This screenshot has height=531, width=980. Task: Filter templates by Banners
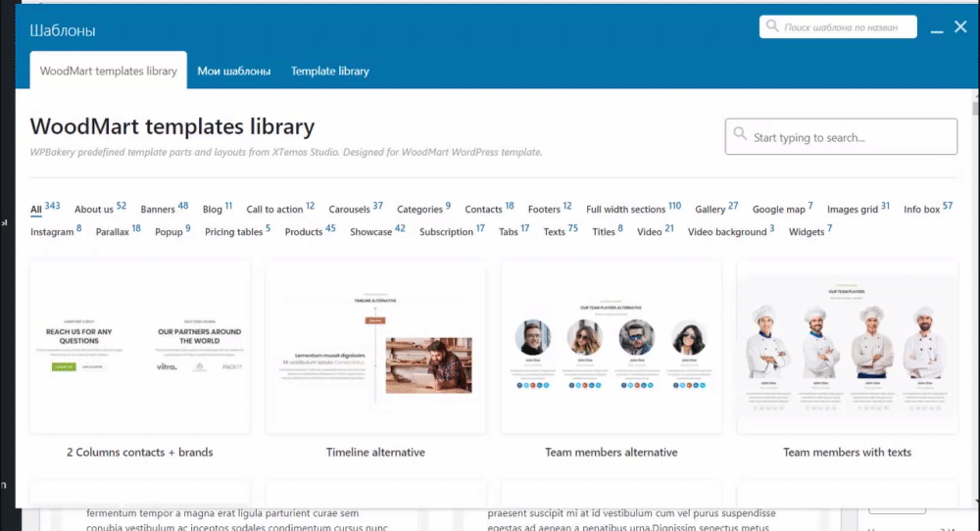[165, 208]
